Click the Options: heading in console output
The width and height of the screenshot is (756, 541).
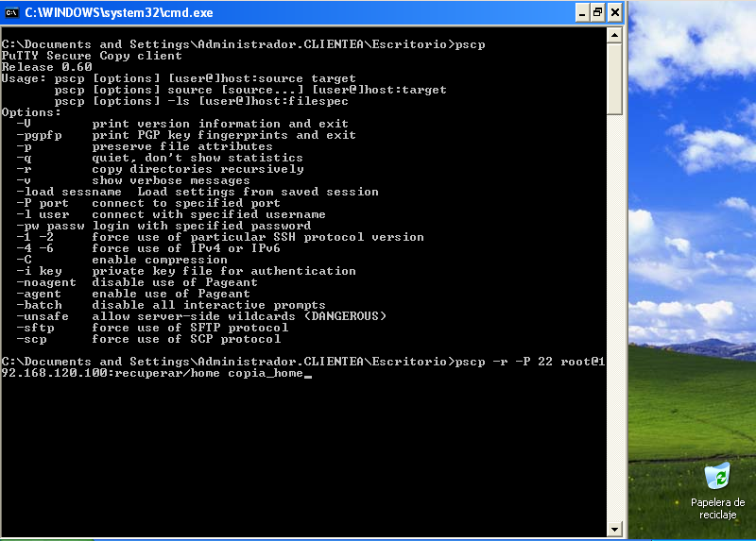point(31,112)
